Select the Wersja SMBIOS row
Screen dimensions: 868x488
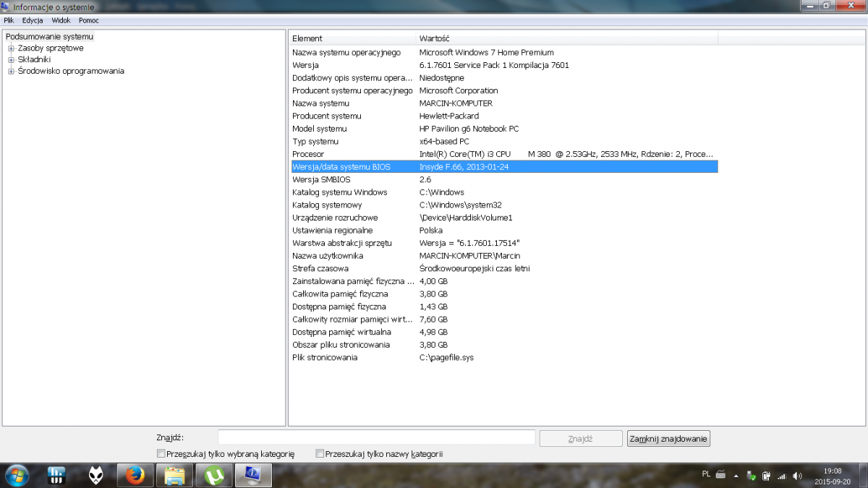click(x=503, y=179)
